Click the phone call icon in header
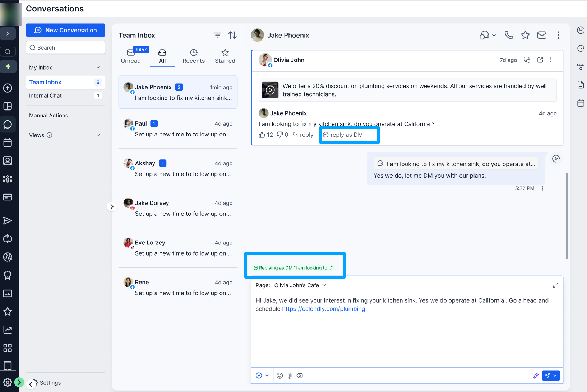587x392 pixels. (509, 35)
